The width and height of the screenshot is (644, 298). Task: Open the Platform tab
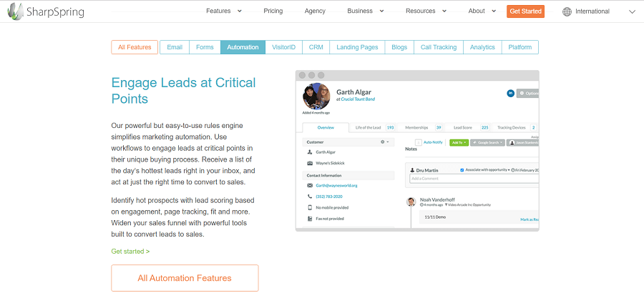coord(520,47)
